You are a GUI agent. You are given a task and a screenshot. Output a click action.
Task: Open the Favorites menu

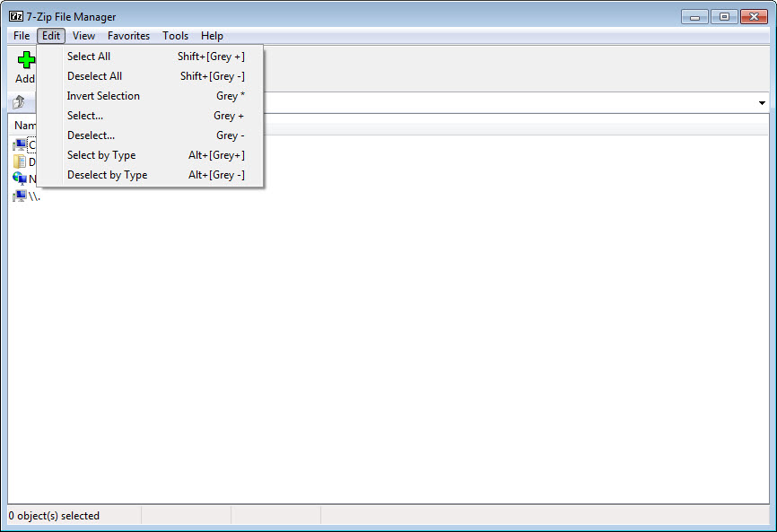pyautogui.click(x=129, y=36)
